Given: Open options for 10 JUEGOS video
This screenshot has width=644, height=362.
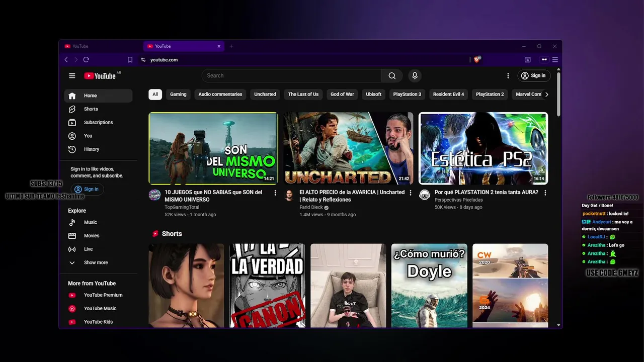Looking at the screenshot, I should point(275,193).
